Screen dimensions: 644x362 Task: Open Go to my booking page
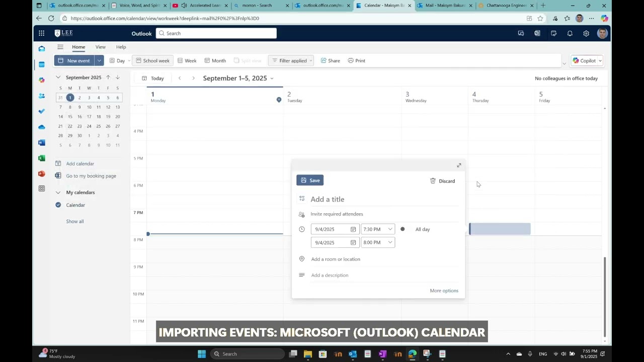click(91, 176)
